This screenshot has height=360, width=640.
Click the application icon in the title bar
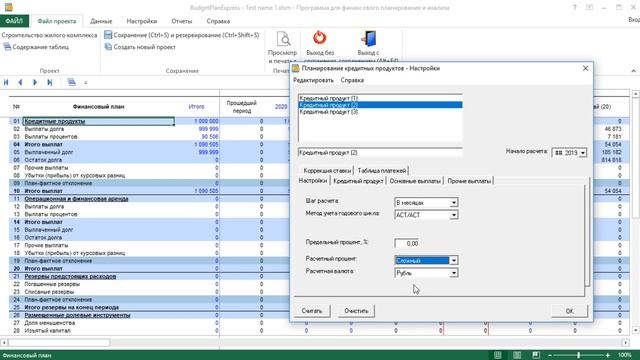tap(8, 7)
